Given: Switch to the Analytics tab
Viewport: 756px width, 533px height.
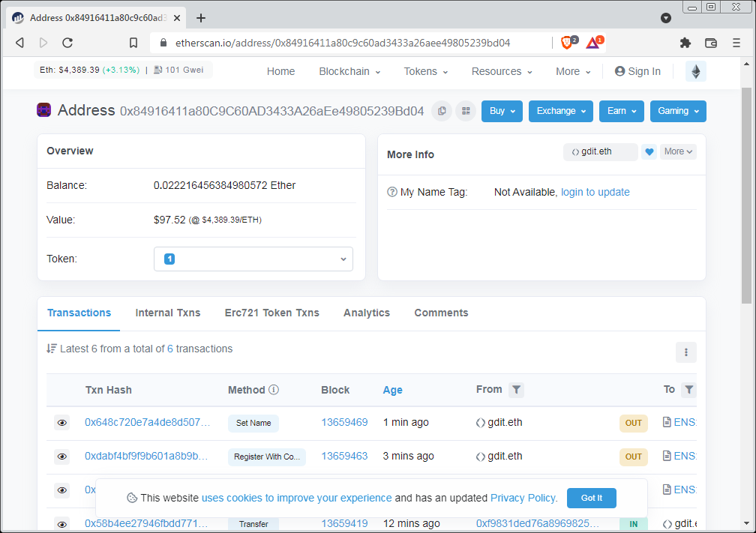Looking at the screenshot, I should pyautogui.click(x=367, y=313).
